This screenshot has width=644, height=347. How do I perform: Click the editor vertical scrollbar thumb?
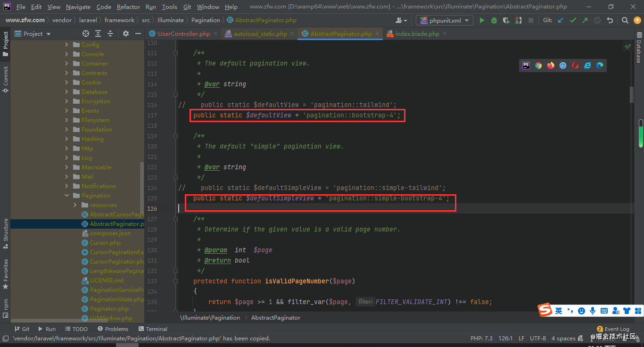tap(631, 94)
